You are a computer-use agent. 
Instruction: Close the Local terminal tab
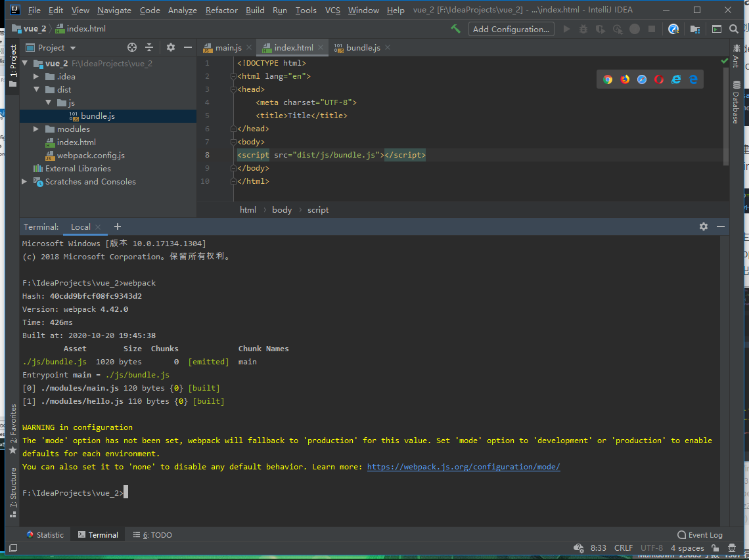pos(98,226)
